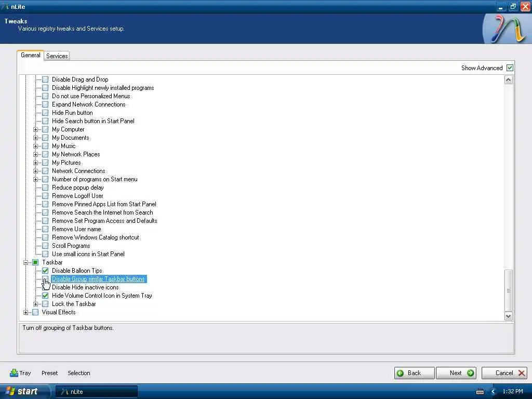Tick the Scroll Programs checkbox
Image resolution: width=532 pixels, height=399 pixels.
pyautogui.click(x=45, y=246)
